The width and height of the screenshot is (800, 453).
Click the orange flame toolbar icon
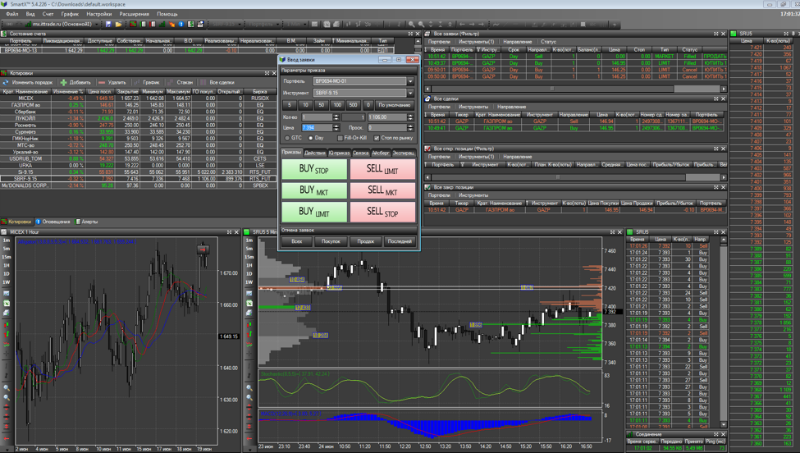pyautogui.click(x=172, y=24)
